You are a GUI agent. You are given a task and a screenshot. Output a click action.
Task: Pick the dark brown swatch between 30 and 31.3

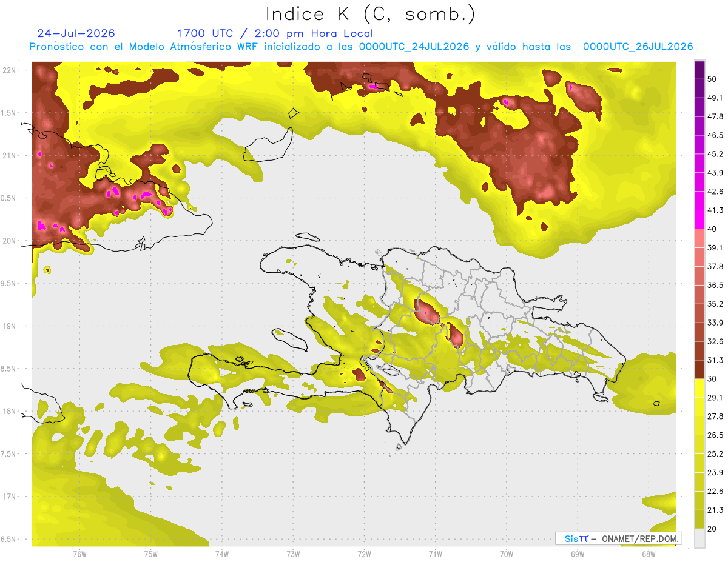pyautogui.click(x=699, y=369)
